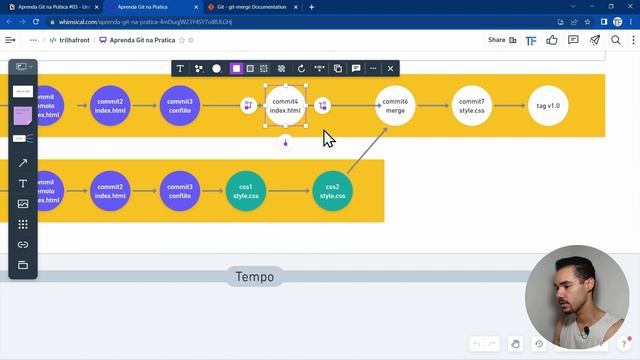The height and width of the screenshot is (360, 640).
Task: Toggle the navigation sidebar menu icon
Action: click(10, 40)
